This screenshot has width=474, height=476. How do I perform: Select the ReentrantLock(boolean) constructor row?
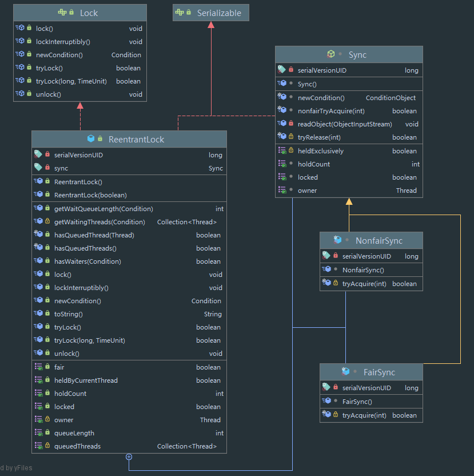click(90, 195)
